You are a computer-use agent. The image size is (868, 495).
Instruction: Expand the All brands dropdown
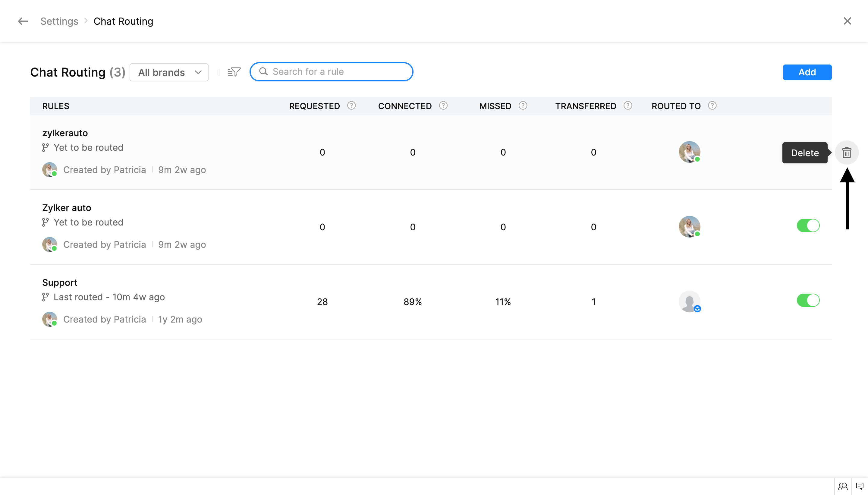click(x=169, y=72)
